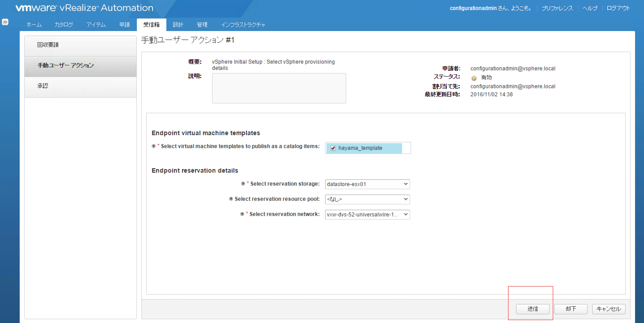Uncheck the hayama_template checkbox

pos(333,148)
